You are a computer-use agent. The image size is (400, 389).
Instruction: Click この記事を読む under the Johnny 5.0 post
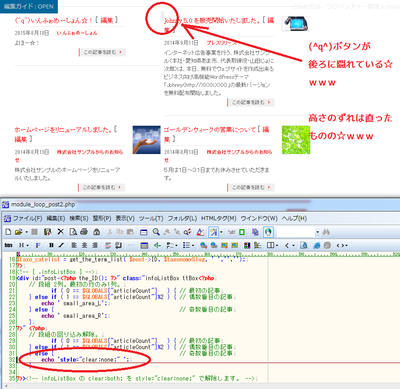(251, 102)
